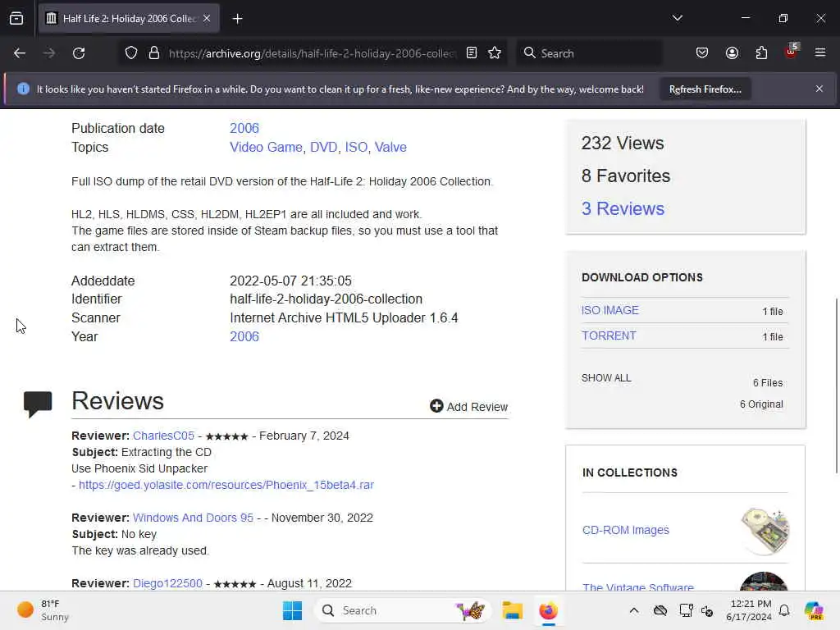
Task: Open the notifications bell icon
Action: (x=784, y=610)
